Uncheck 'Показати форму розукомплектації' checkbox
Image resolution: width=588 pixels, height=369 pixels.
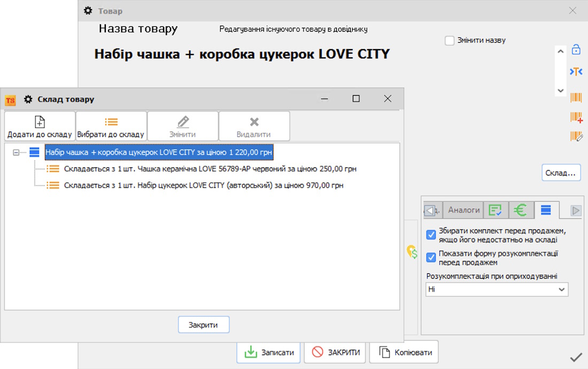click(x=431, y=258)
